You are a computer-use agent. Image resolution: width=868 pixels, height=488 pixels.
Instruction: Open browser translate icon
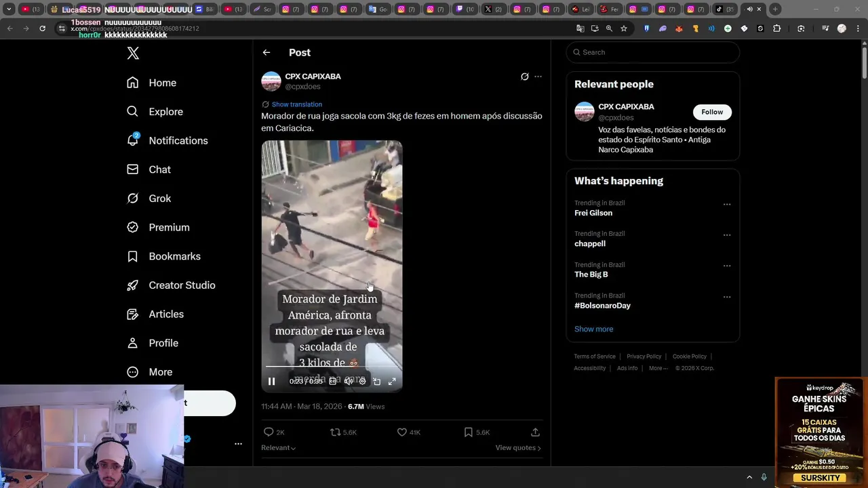click(x=580, y=28)
